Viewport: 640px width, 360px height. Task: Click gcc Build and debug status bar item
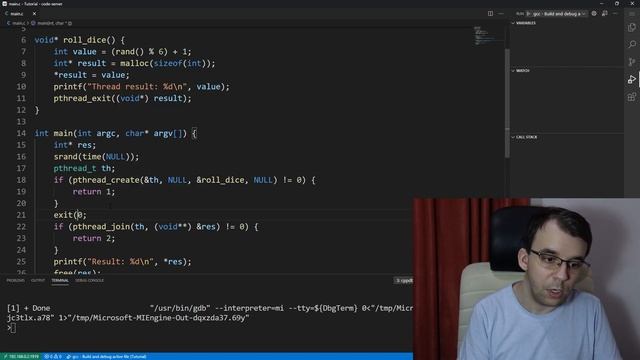tap(106, 357)
